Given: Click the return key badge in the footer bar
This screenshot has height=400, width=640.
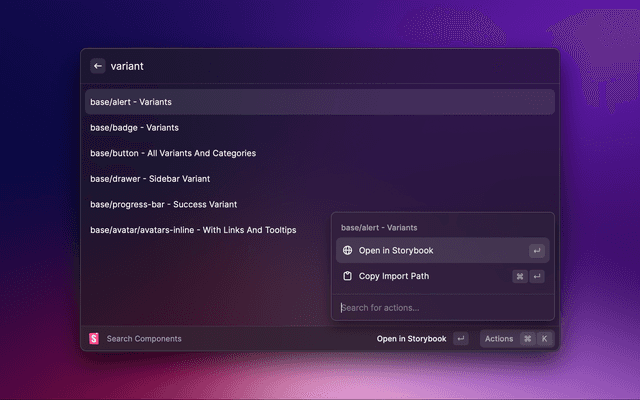Looking at the screenshot, I should click(460, 339).
